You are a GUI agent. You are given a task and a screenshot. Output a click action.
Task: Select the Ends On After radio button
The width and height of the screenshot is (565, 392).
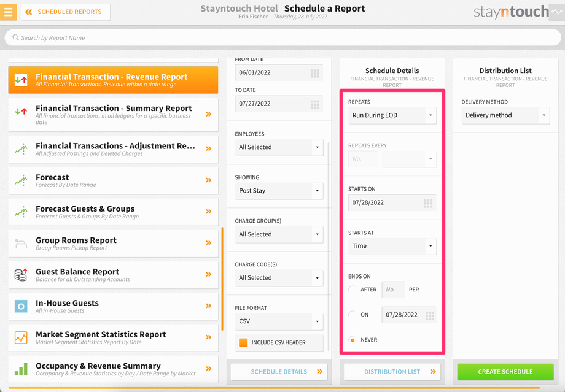(x=353, y=290)
